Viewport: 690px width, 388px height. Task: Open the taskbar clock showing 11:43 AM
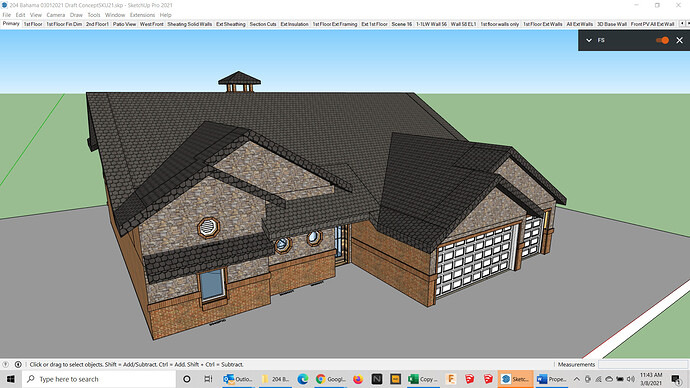coord(651,379)
